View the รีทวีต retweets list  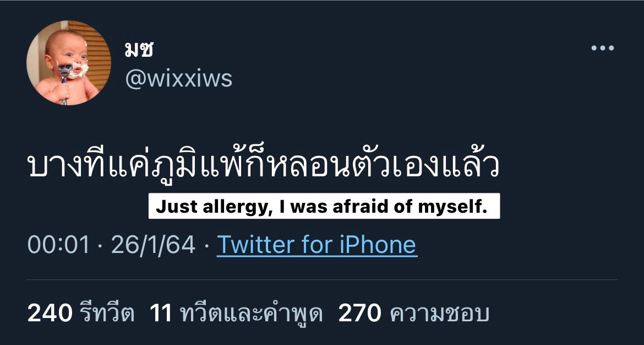click(x=81, y=314)
